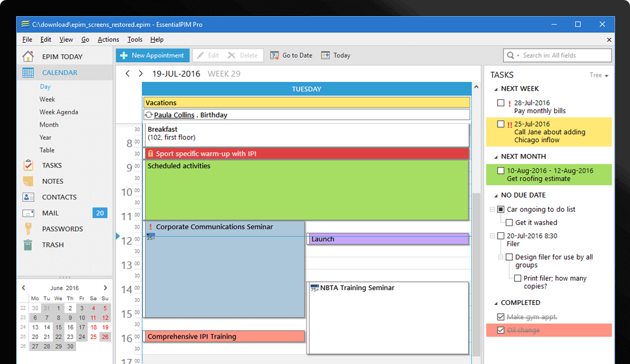Viewport: 630px width, 364px height.
Task: Go to previous month in mini calendar
Action: tap(23, 288)
